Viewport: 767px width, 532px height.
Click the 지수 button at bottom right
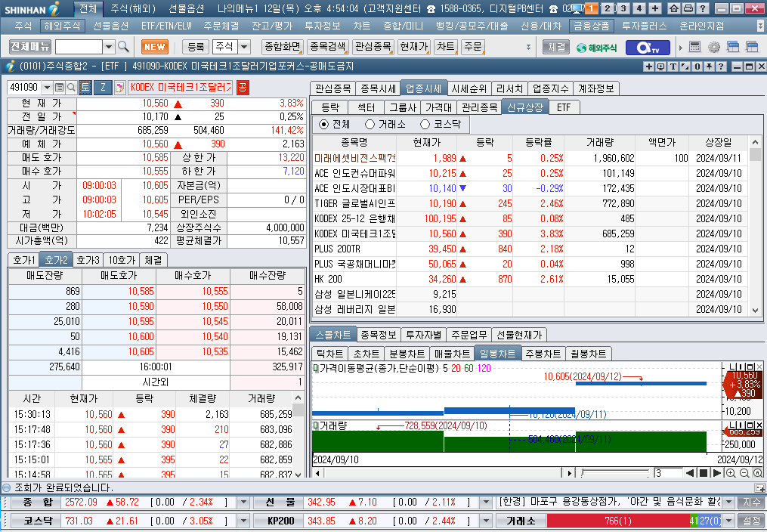(751, 503)
